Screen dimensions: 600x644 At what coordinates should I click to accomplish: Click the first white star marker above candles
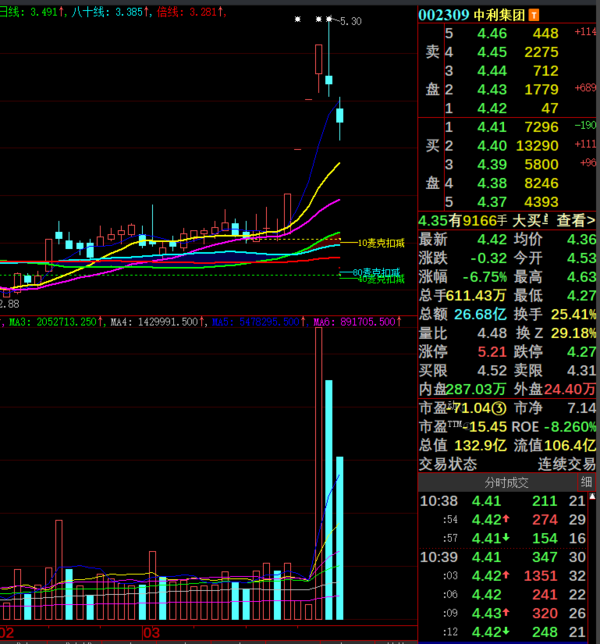pos(297,19)
